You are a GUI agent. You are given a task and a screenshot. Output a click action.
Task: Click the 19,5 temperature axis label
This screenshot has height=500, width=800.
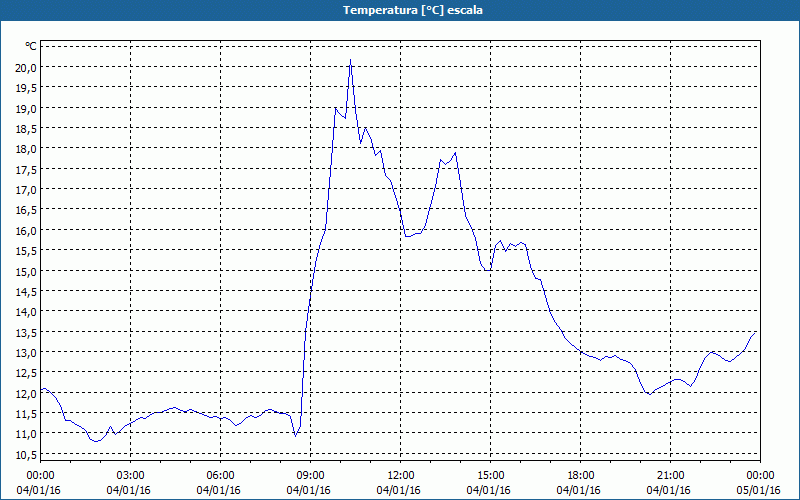click(27, 88)
